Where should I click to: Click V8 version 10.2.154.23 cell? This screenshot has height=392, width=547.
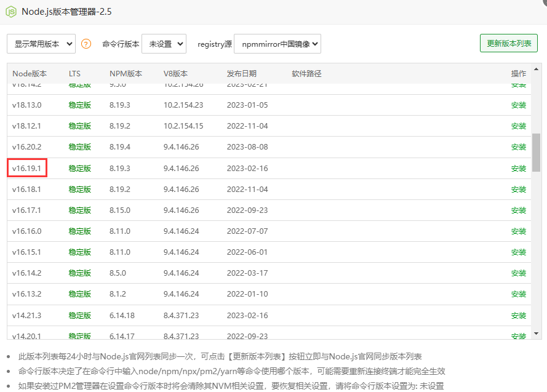(183, 105)
